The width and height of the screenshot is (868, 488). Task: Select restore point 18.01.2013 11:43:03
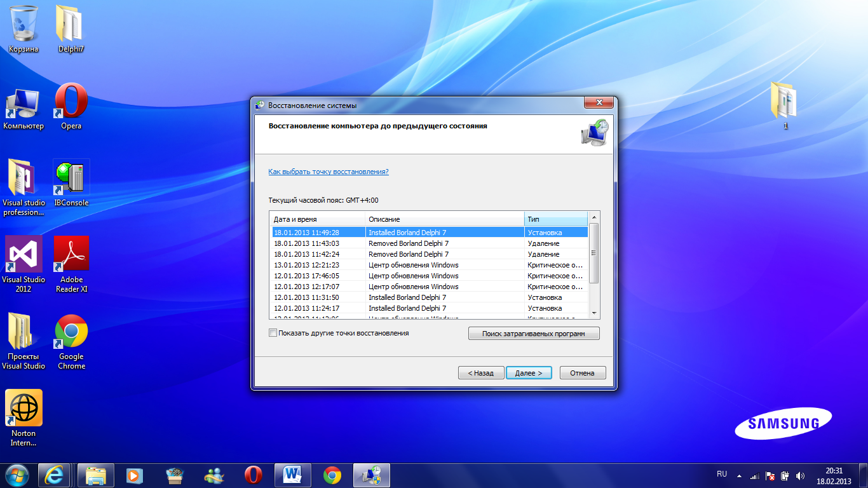430,243
